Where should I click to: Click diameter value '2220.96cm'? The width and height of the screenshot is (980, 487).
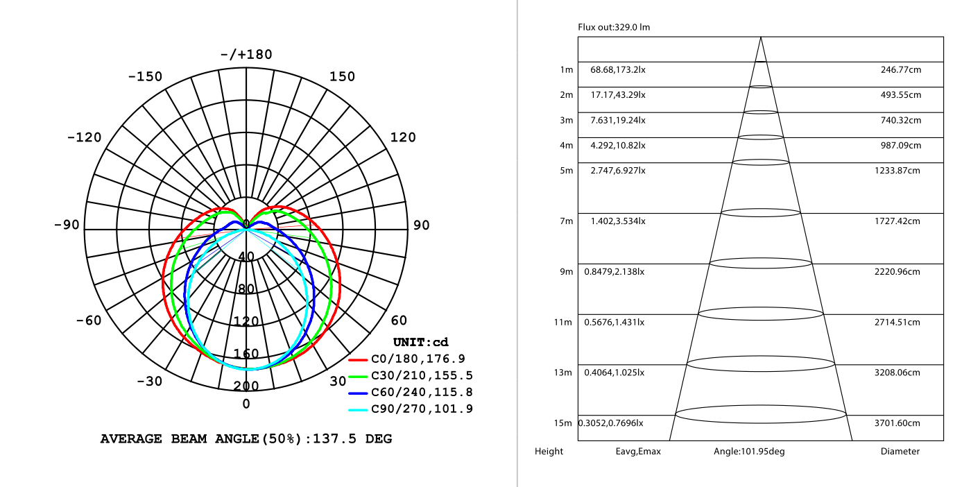(x=899, y=272)
